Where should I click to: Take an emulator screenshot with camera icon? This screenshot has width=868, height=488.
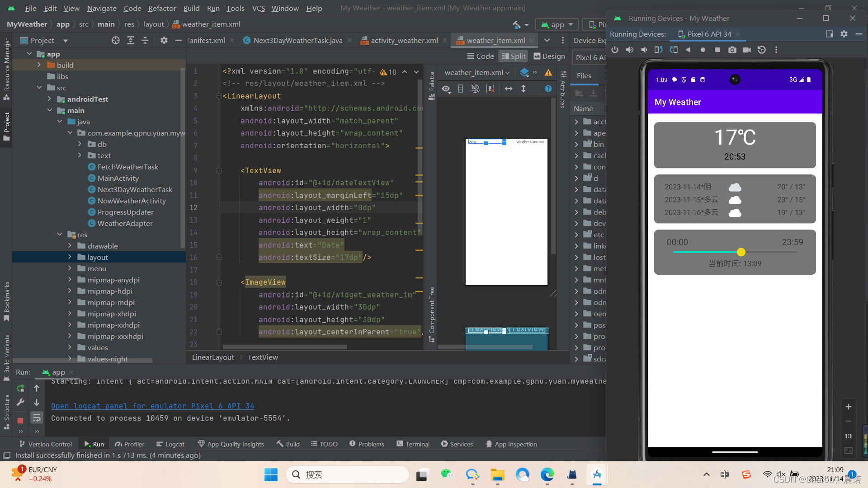[732, 50]
